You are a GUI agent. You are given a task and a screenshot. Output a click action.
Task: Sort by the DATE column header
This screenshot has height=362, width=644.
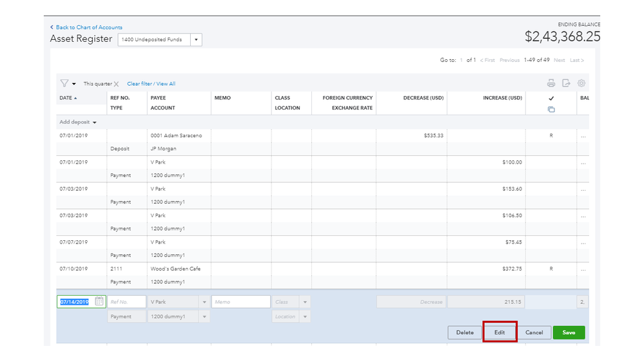(x=66, y=98)
